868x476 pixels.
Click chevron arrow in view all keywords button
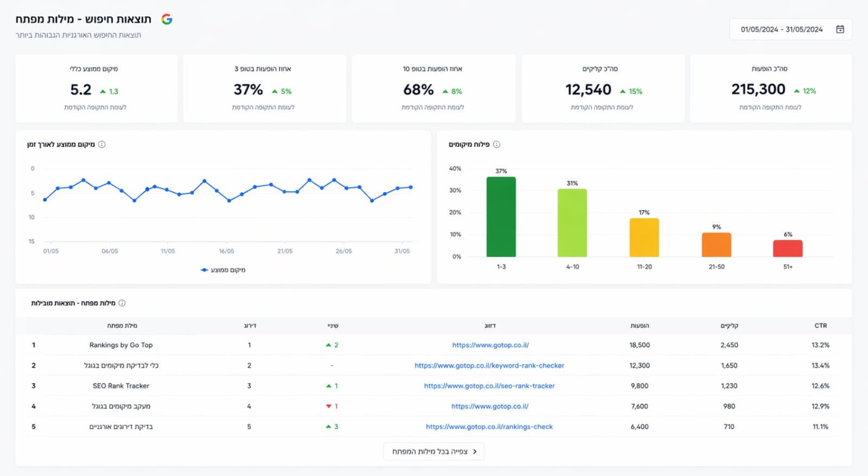[x=475, y=451]
